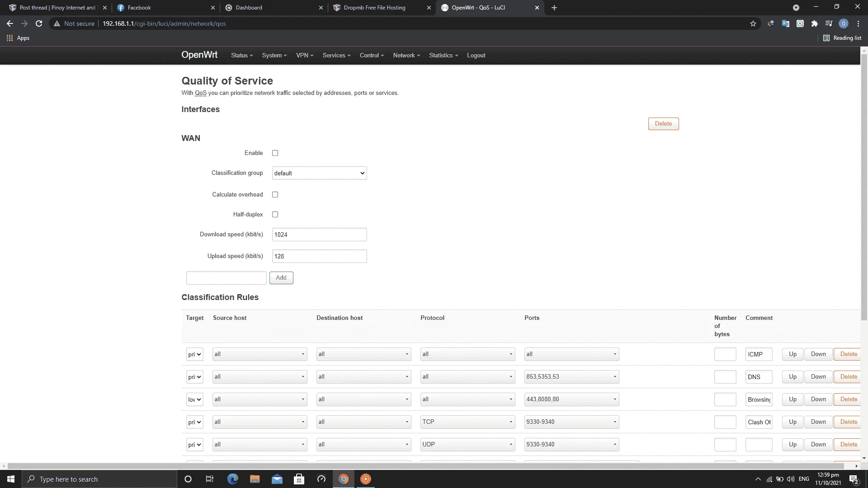Image resolution: width=868 pixels, height=488 pixels.
Task: Move the DNS rule Down
Action: click(x=818, y=377)
